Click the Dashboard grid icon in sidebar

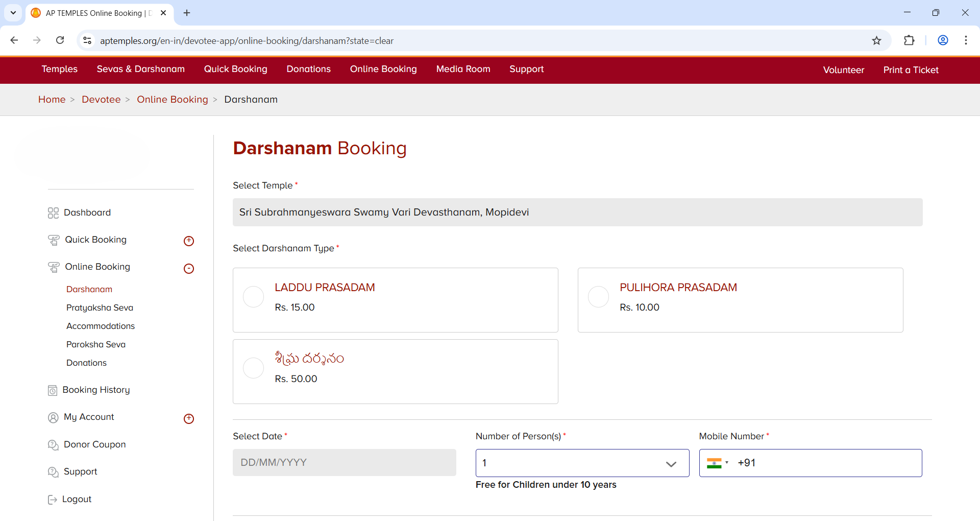click(53, 213)
